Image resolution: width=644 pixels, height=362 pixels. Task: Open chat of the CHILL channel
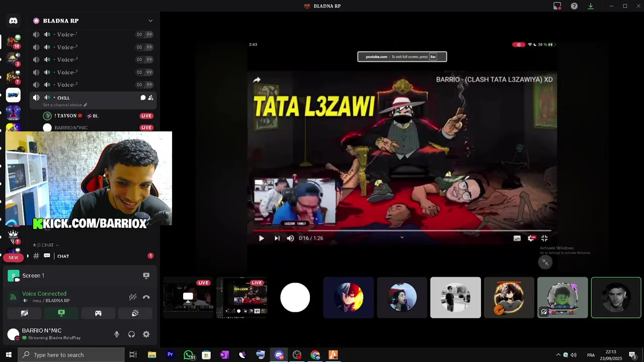[x=143, y=98]
